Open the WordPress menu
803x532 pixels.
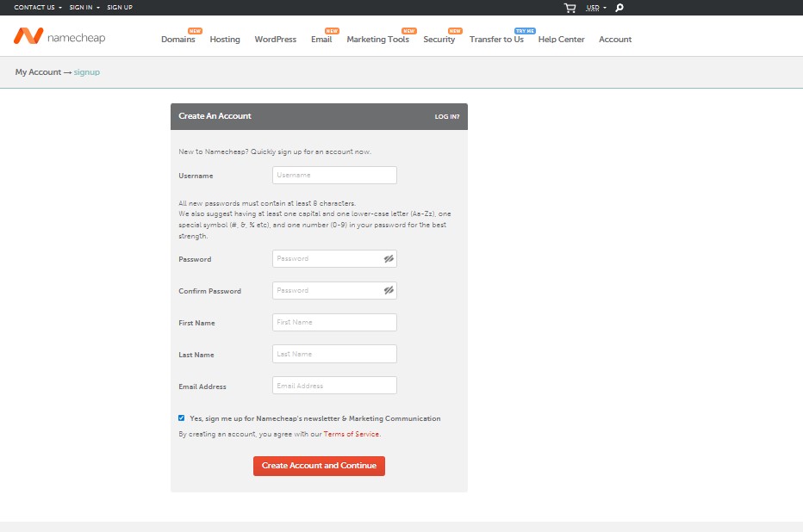point(276,40)
